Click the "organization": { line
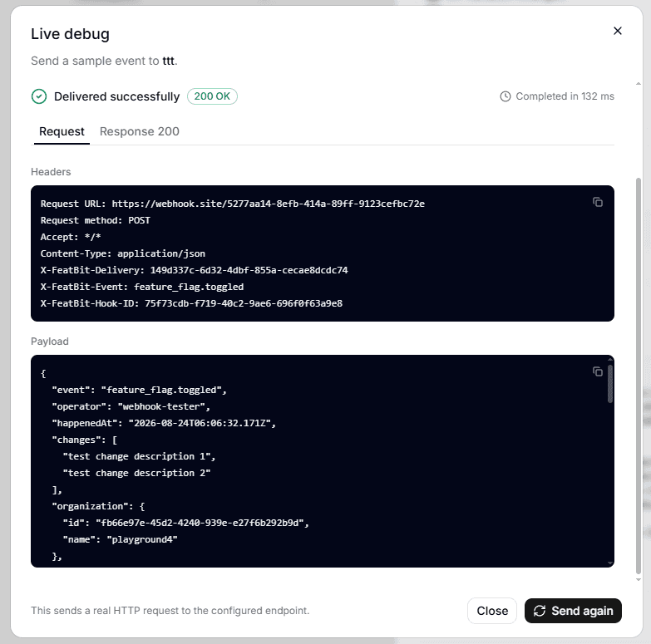This screenshot has height=644, width=651. (x=98, y=506)
